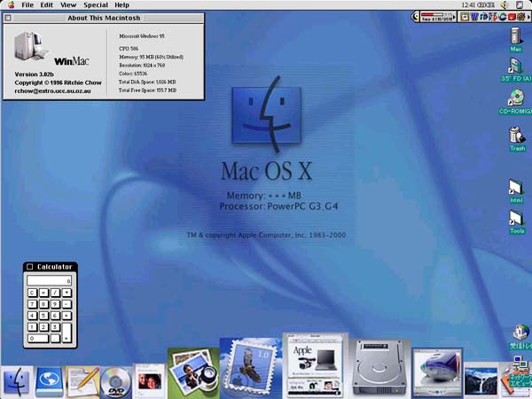
Task: Click the 3 key on Calculator
Action: 55,327
